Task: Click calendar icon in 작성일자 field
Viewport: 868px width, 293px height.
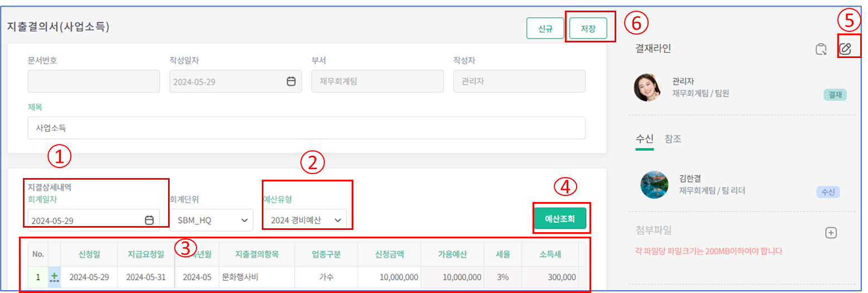Action: 291,81
